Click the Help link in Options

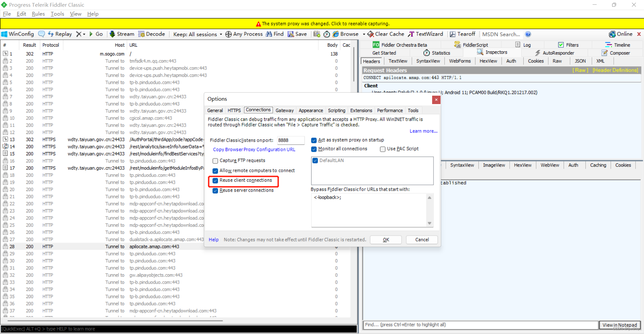214,240
